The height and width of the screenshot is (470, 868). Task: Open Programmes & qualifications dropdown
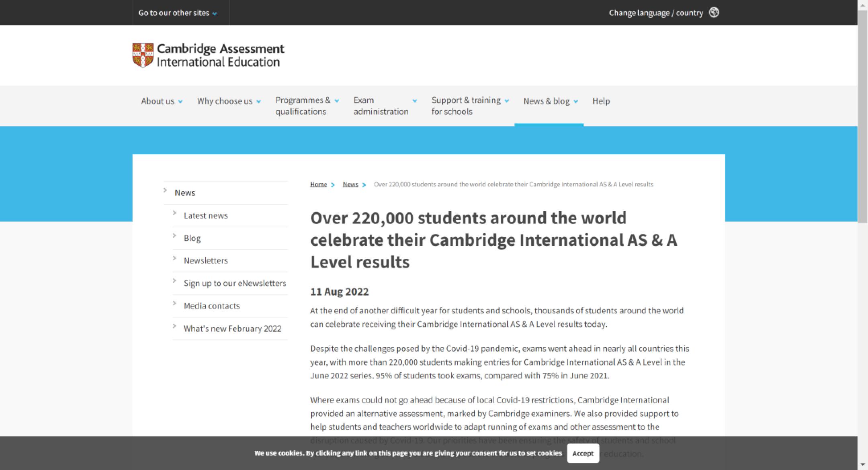click(x=337, y=101)
